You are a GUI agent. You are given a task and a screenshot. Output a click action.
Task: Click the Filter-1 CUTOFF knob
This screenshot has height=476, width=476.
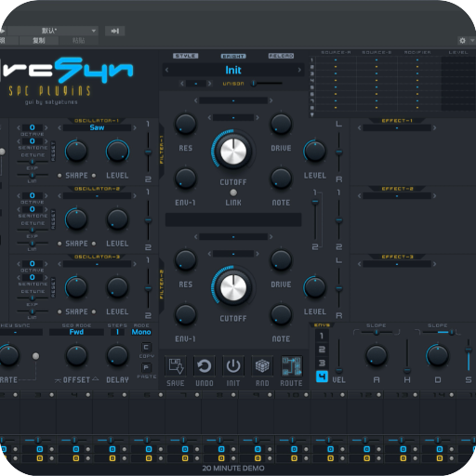point(233,152)
